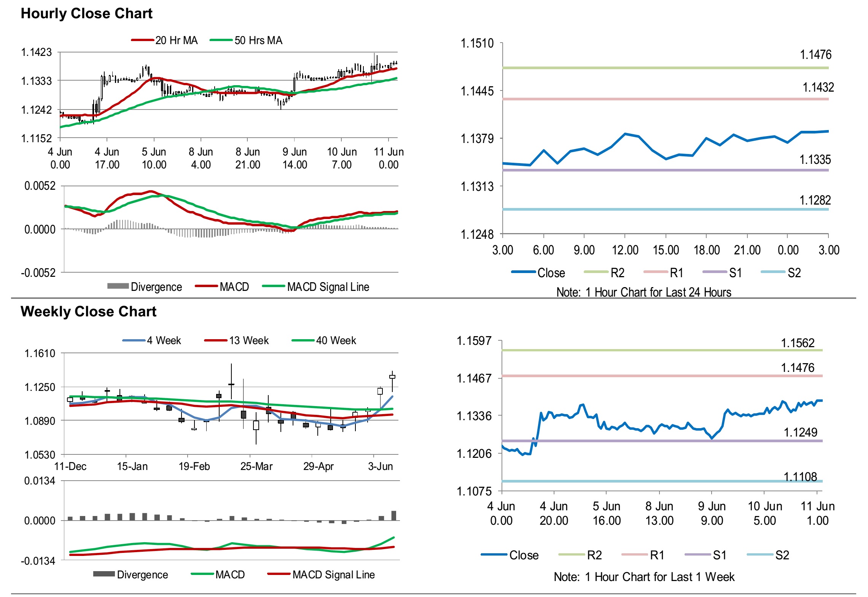Select the 1.1432 R1 value label

818,87
